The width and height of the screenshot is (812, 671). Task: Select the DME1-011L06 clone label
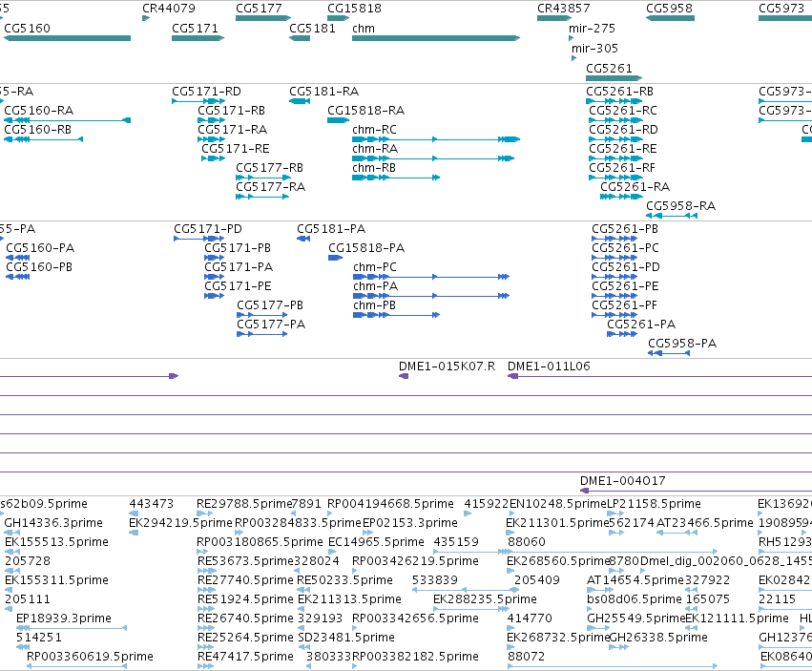click(549, 367)
